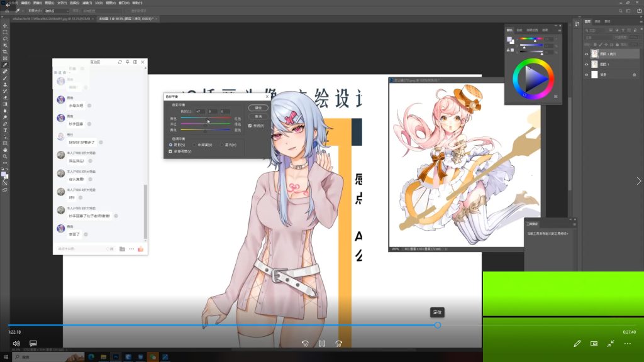Image resolution: width=644 pixels, height=362 pixels.
Task: Select the Move tool in toolbar
Action: click(5, 26)
